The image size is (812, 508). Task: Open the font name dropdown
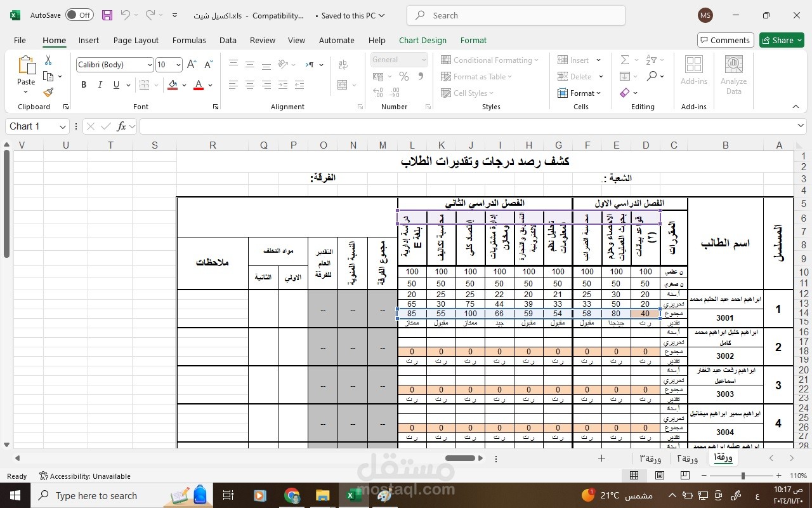tap(150, 65)
